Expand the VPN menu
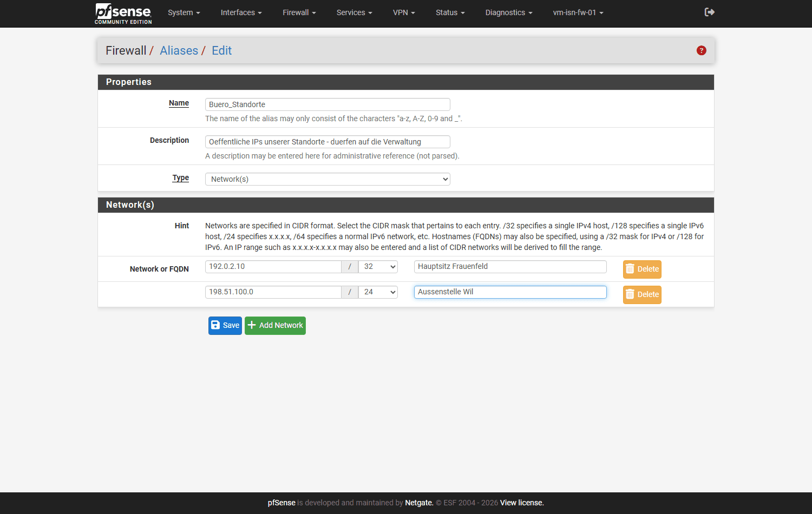The height and width of the screenshot is (514, 812). click(x=404, y=12)
